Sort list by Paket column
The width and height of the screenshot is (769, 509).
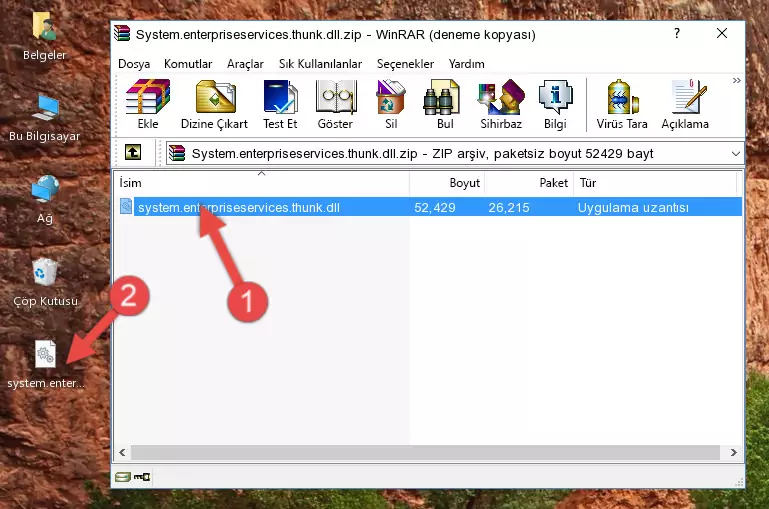(x=529, y=182)
